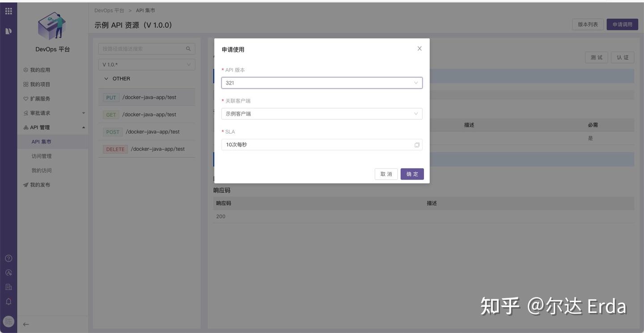
Task: Click the 版本列表 button
Action: (588, 25)
